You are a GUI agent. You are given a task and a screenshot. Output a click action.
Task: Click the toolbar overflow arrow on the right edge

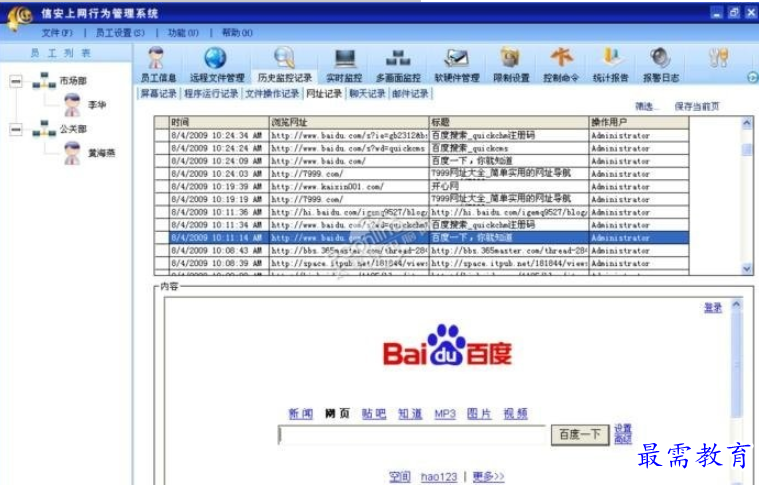pyautogui.click(x=753, y=77)
